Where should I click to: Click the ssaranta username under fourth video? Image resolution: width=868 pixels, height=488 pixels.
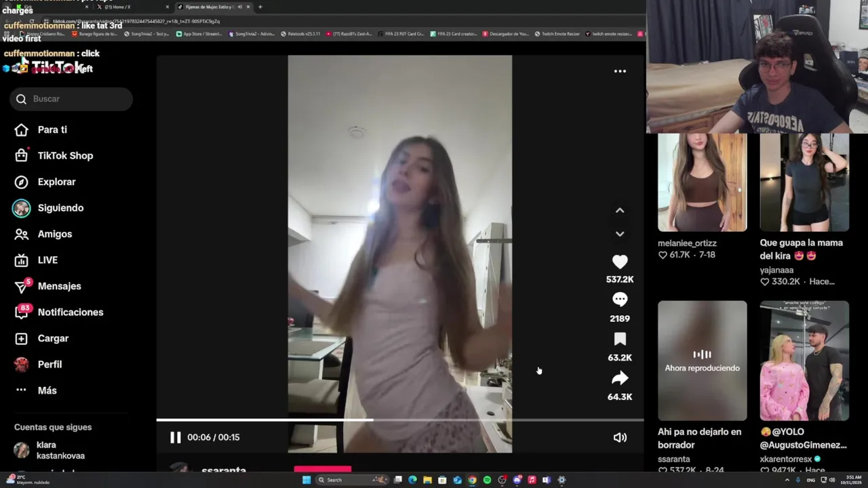click(x=673, y=459)
